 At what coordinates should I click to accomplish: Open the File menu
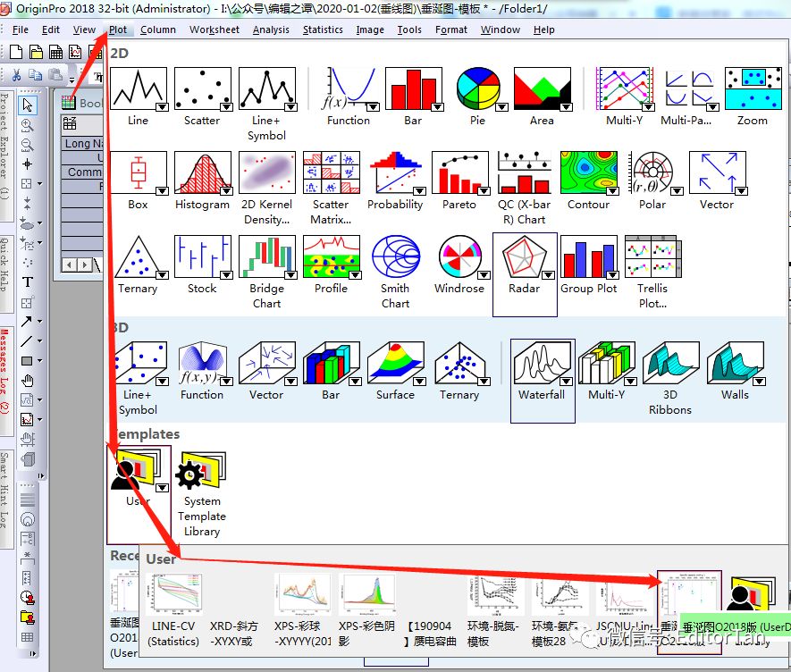tap(21, 29)
